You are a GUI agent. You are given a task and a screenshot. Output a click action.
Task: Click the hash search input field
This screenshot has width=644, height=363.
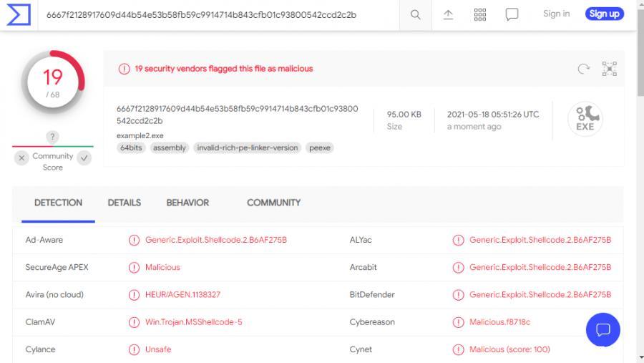[215, 14]
